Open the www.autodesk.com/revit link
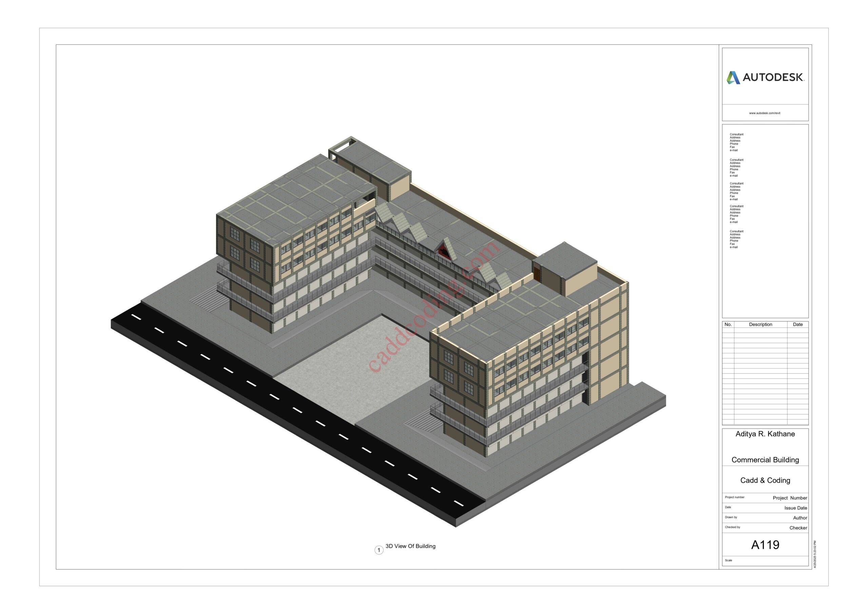 [765, 113]
